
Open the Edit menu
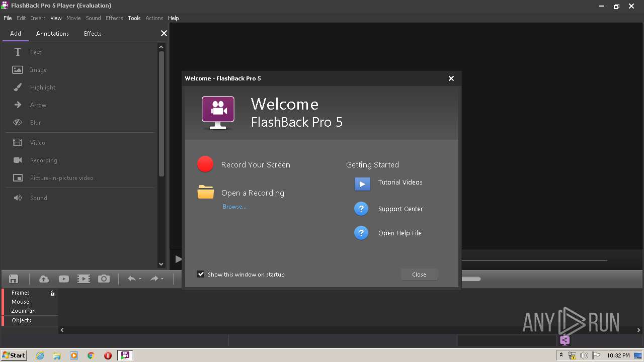coord(21,18)
